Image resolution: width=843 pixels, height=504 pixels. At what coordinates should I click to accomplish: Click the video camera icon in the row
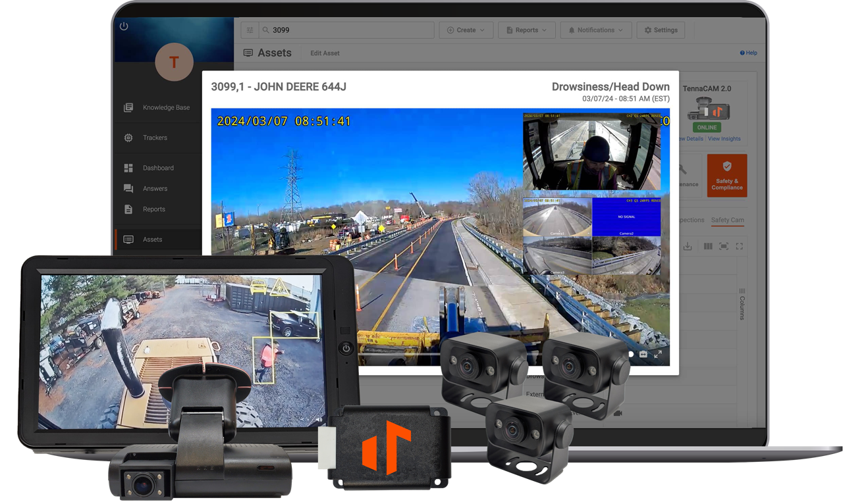point(618,413)
